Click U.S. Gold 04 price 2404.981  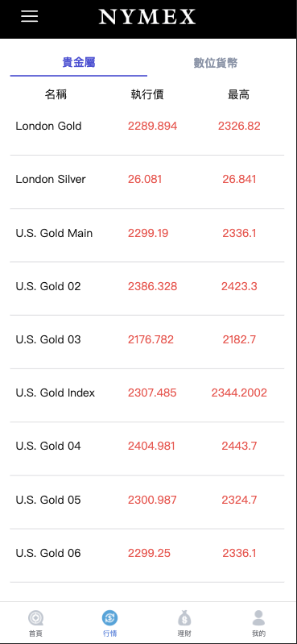click(x=151, y=446)
